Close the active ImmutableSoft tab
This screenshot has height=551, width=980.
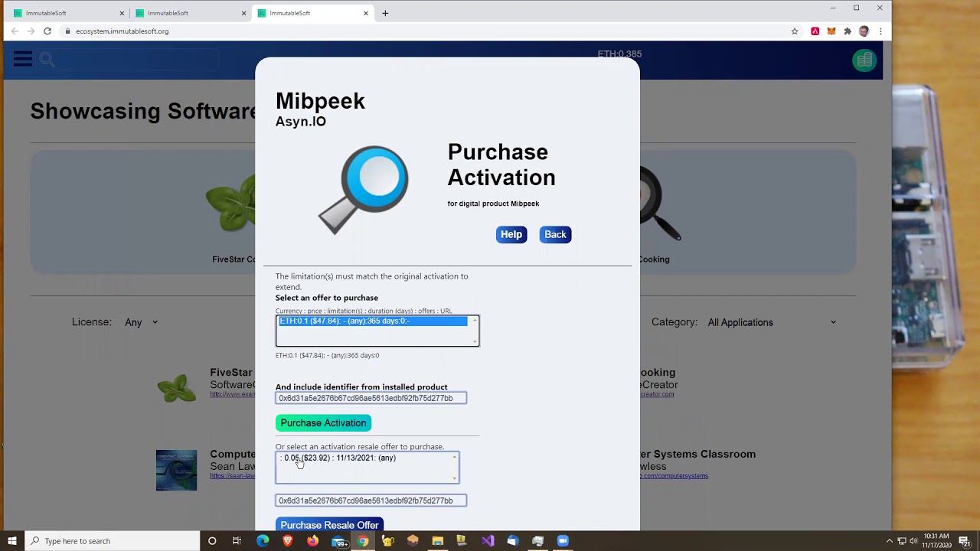click(x=366, y=13)
